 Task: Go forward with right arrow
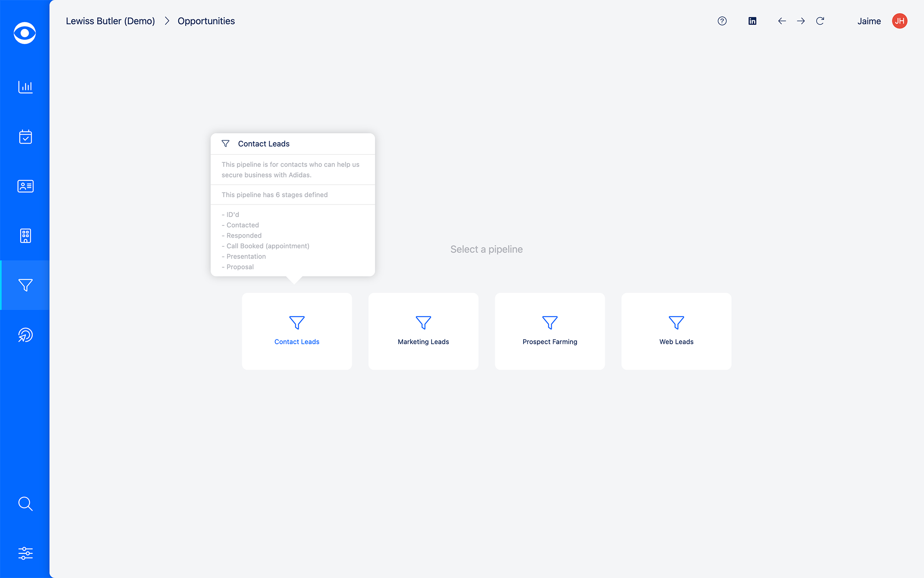click(801, 21)
